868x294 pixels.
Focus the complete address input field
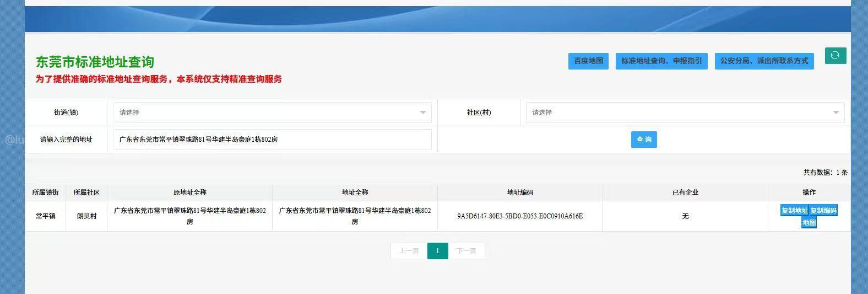click(x=272, y=140)
